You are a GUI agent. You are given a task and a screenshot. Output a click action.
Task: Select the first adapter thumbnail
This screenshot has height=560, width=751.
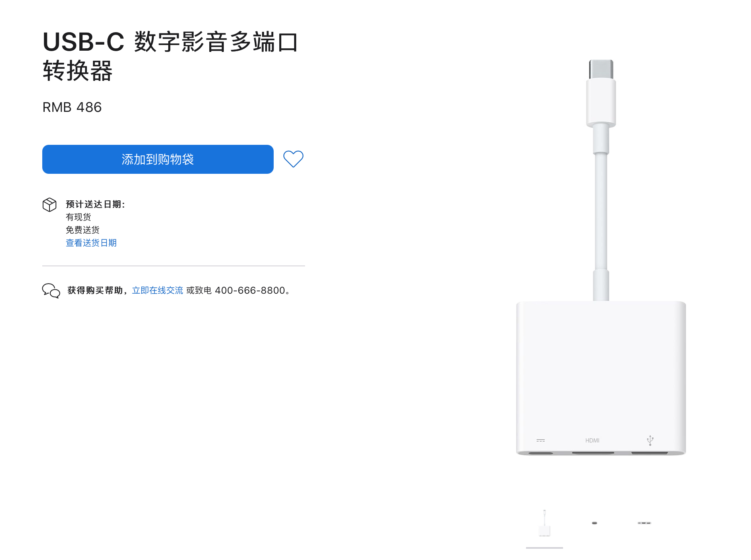[544, 523]
